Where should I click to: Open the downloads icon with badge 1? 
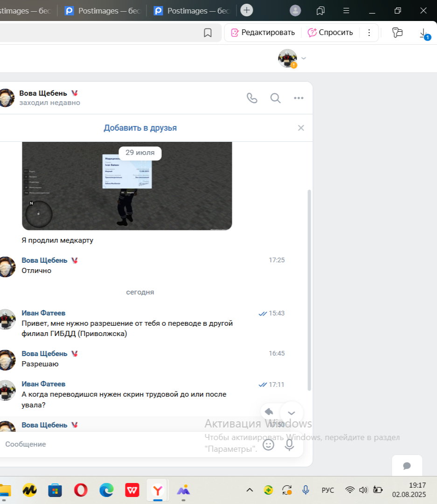pos(424,34)
